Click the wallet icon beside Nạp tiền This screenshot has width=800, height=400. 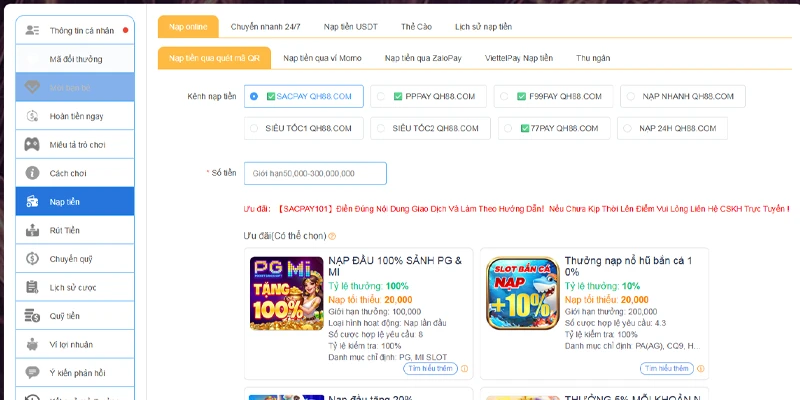[32, 202]
